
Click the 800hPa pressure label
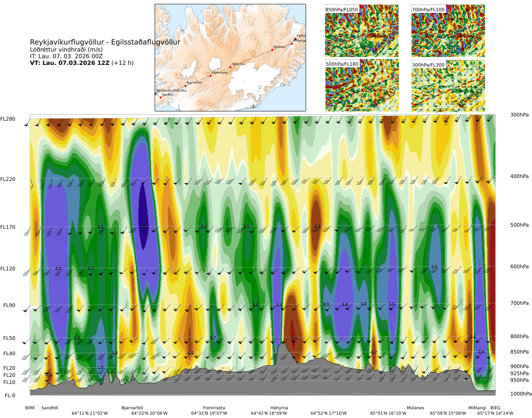click(x=520, y=336)
